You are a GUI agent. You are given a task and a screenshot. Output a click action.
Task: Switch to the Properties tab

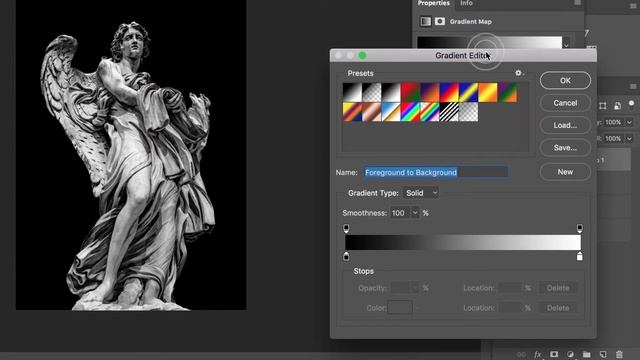pos(433,3)
